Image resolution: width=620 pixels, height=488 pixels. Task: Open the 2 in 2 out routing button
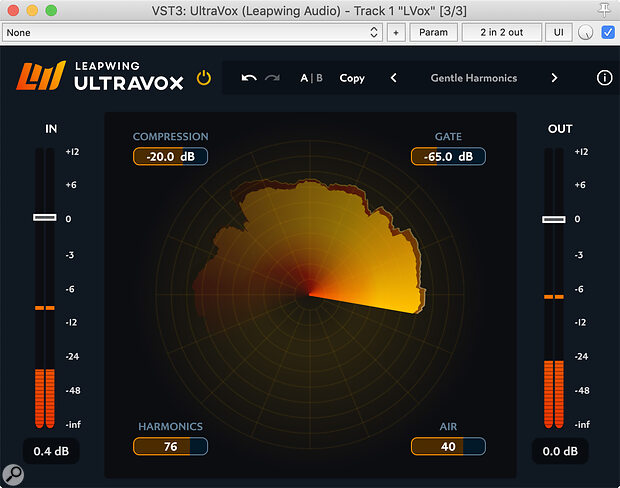[x=501, y=32]
